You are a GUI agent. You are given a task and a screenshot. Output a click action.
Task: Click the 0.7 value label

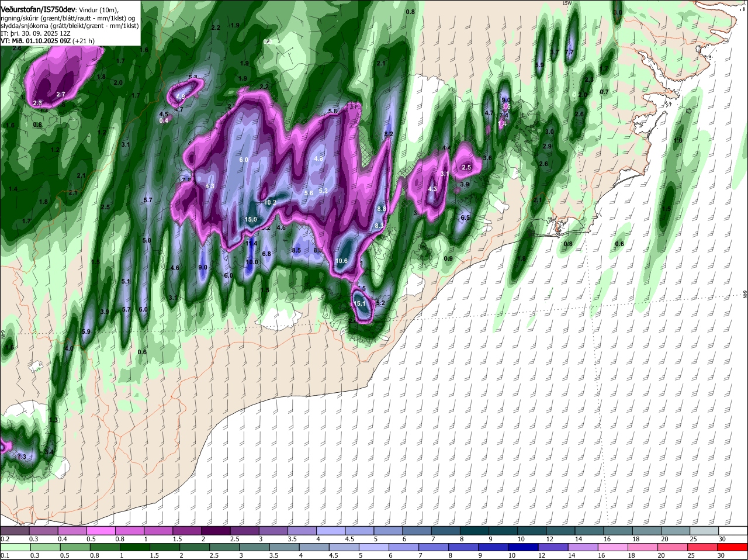click(x=604, y=92)
